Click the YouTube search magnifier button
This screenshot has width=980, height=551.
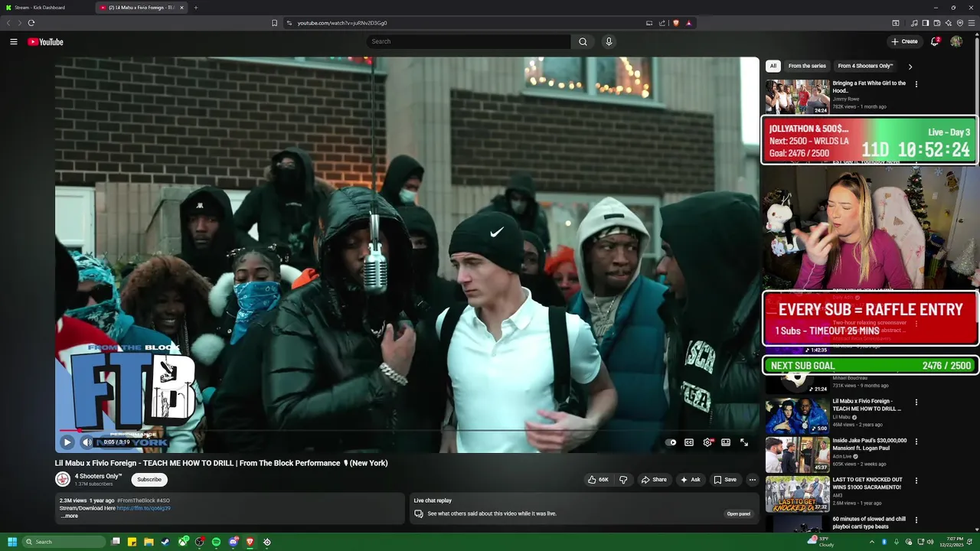point(583,41)
